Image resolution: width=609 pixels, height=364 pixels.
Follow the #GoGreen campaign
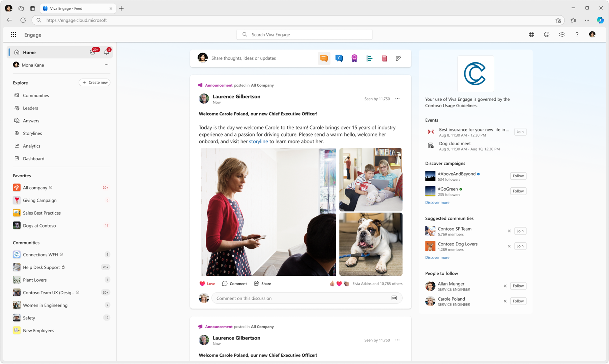518,191
